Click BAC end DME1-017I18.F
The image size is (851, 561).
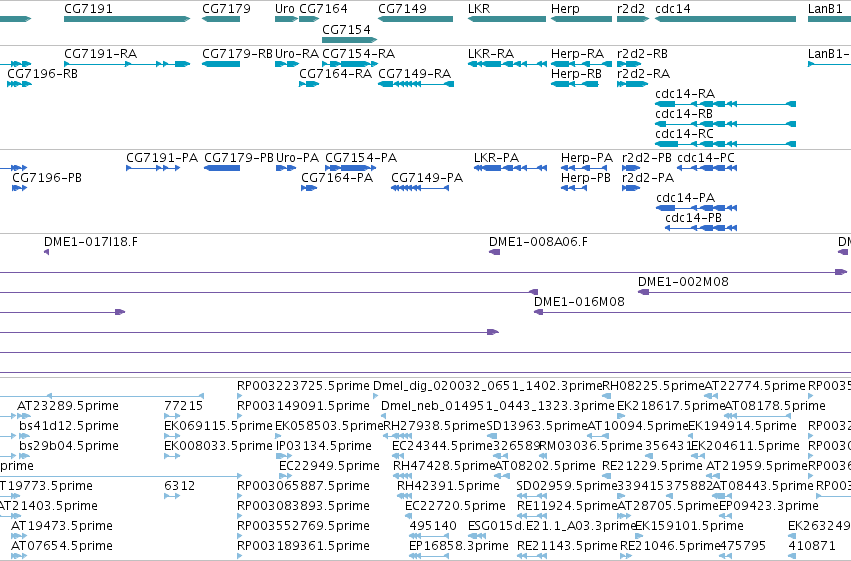(91, 242)
